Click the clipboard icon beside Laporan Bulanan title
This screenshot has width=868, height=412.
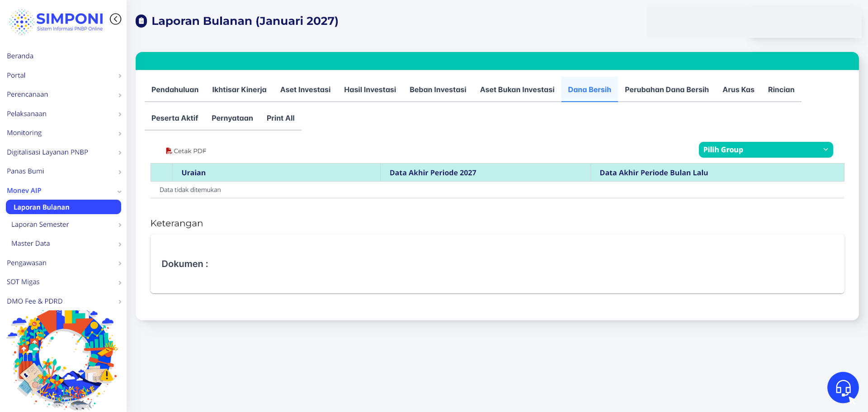pyautogui.click(x=142, y=21)
